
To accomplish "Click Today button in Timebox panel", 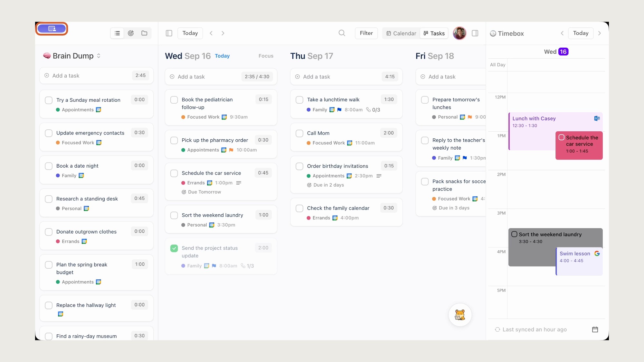I will pyautogui.click(x=581, y=33).
